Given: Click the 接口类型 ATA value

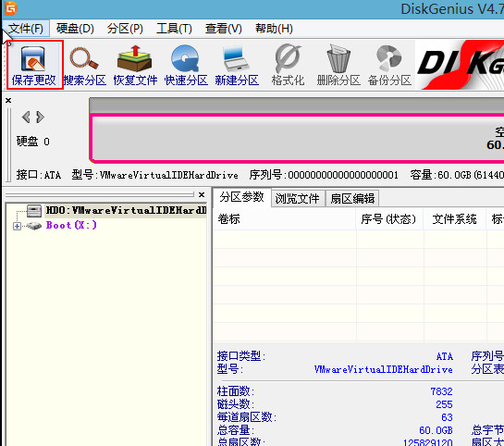Looking at the screenshot, I should coord(445,356).
